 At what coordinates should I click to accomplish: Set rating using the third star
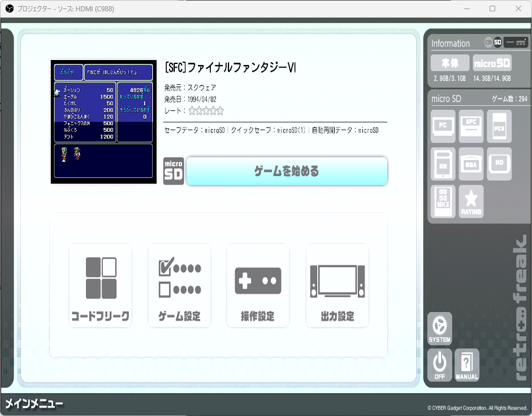coord(206,111)
